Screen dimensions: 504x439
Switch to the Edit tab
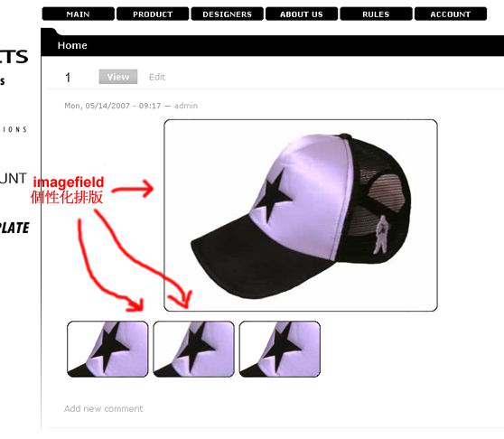click(157, 77)
